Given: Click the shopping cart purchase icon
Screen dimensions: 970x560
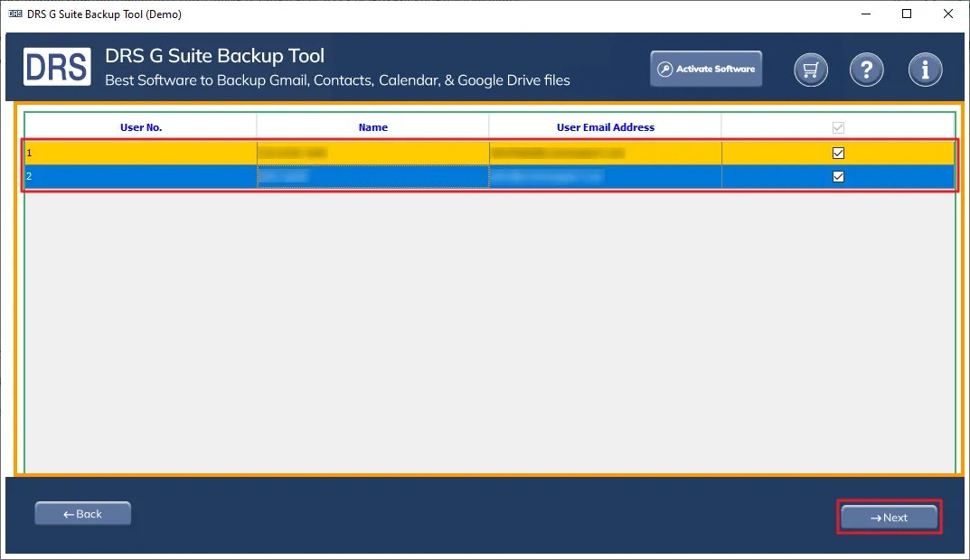Looking at the screenshot, I should coord(810,70).
